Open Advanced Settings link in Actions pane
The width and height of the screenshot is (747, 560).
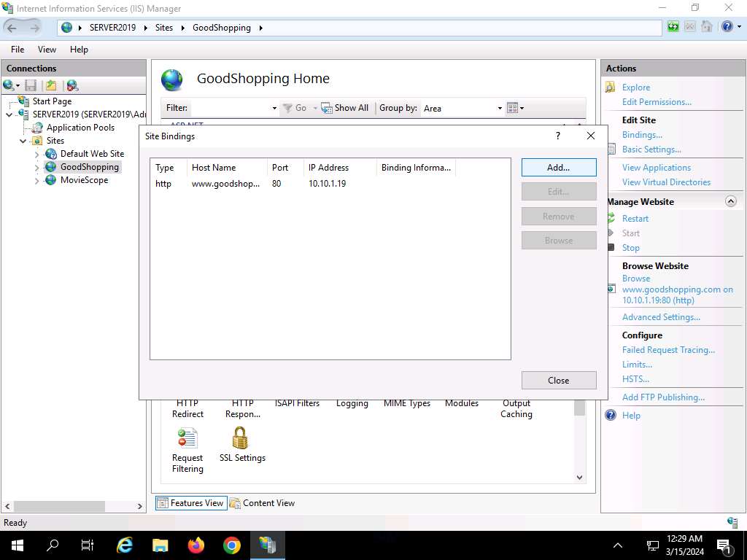(661, 317)
